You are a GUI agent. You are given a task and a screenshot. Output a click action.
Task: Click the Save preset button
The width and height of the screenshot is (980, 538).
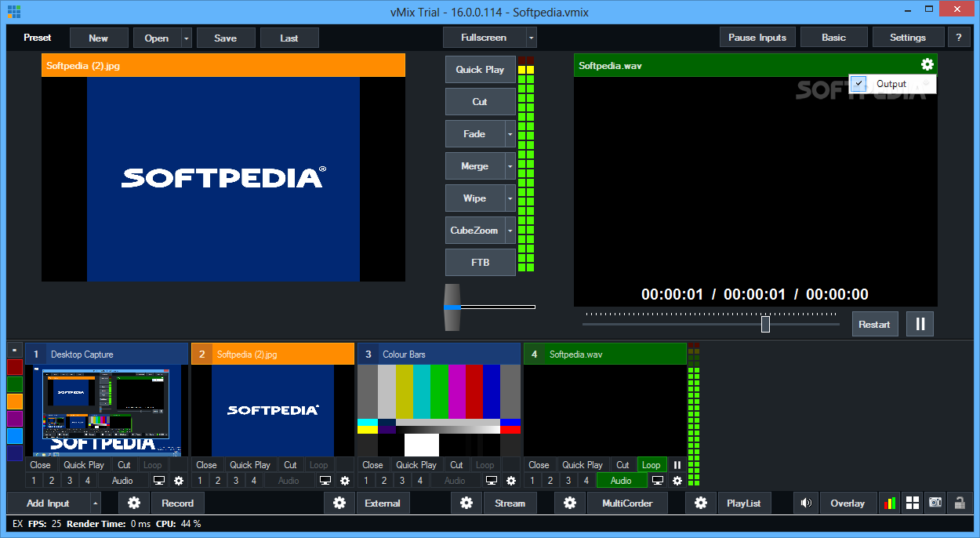pos(226,38)
